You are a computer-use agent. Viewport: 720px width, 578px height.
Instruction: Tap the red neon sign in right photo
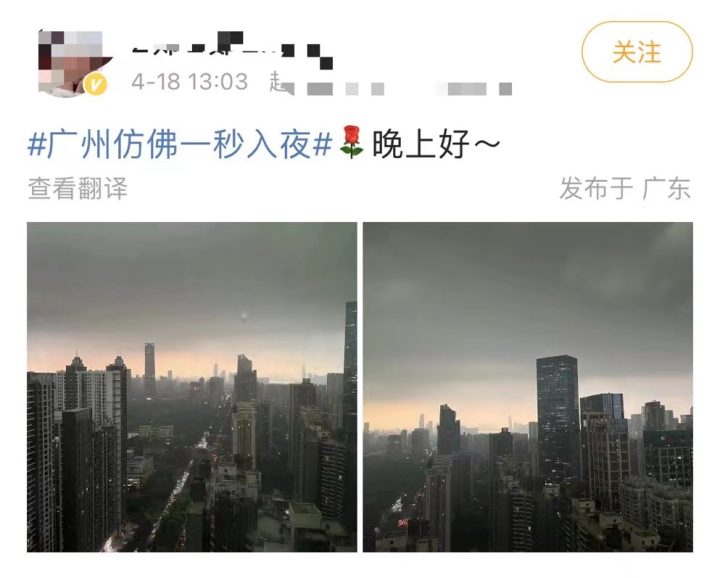[x=403, y=522]
